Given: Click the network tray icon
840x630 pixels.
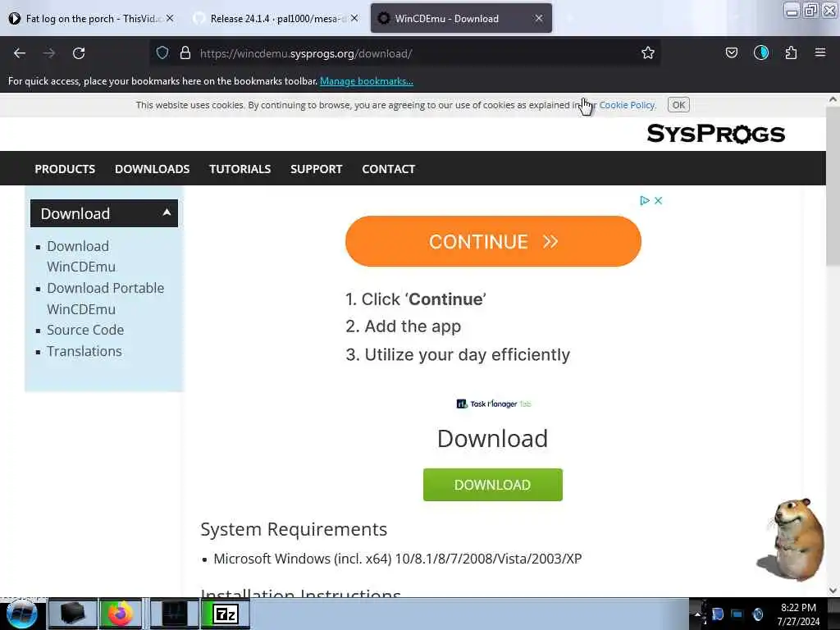Looking at the screenshot, I should click(x=737, y=614).
